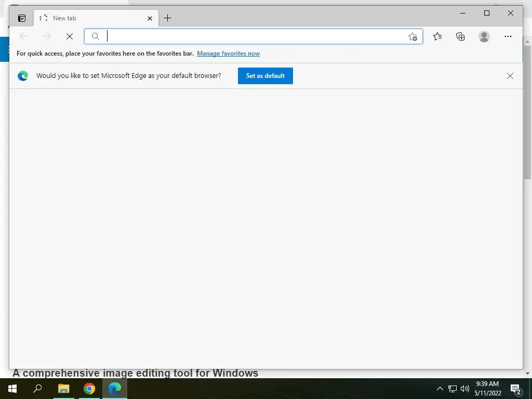Open the Favorites list
The height and width of the screenshot is (399, 532).
point(437,36)
